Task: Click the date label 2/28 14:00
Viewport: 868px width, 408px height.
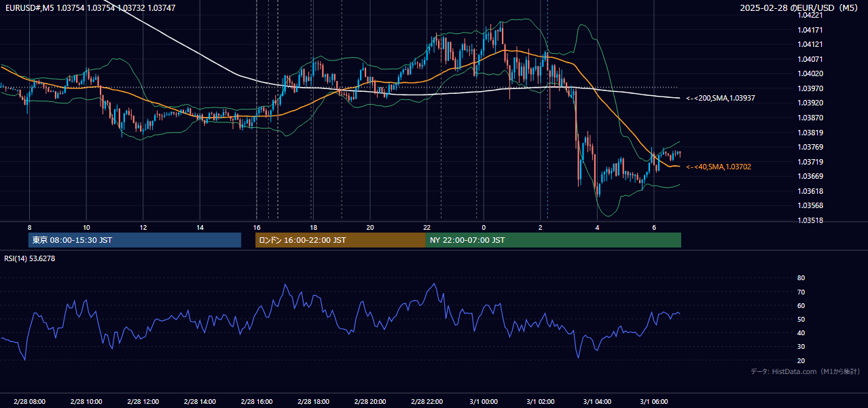Action: [x=200, y=401]
